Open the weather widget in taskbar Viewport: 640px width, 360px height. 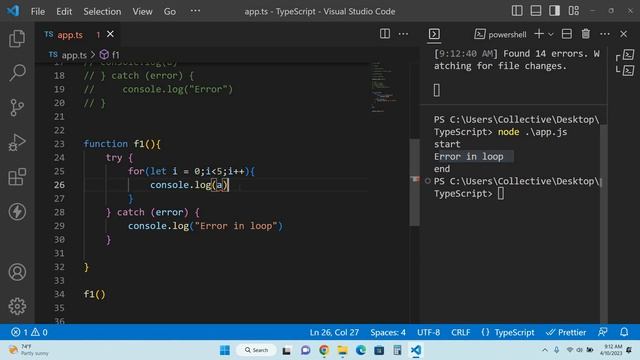(x=29, y=350)
